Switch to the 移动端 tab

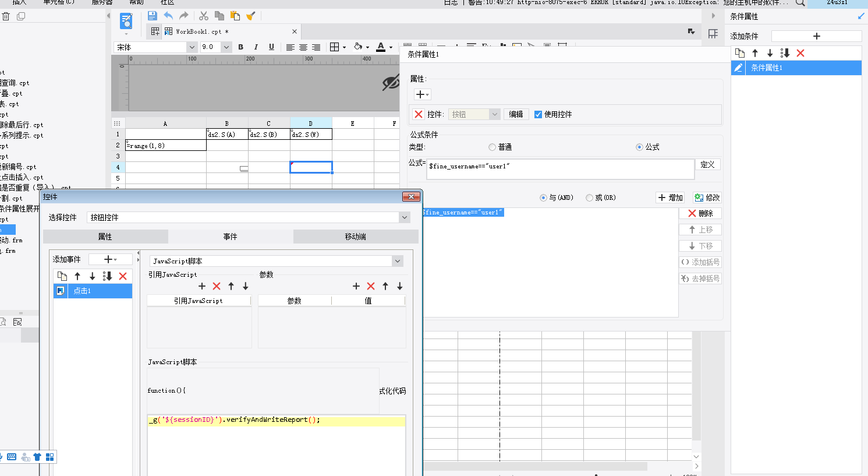tap(355, 237)
